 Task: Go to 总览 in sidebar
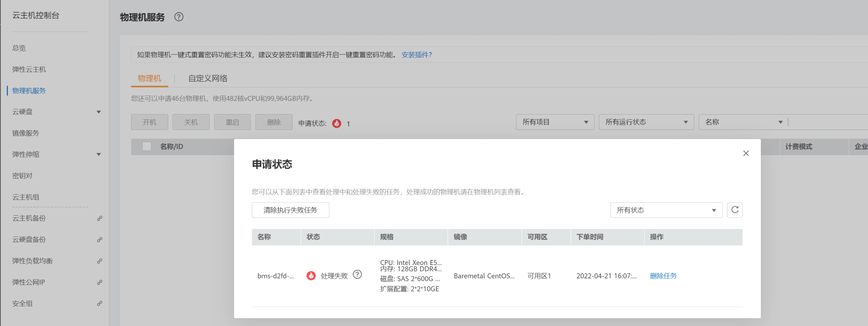tap(19, 48)
